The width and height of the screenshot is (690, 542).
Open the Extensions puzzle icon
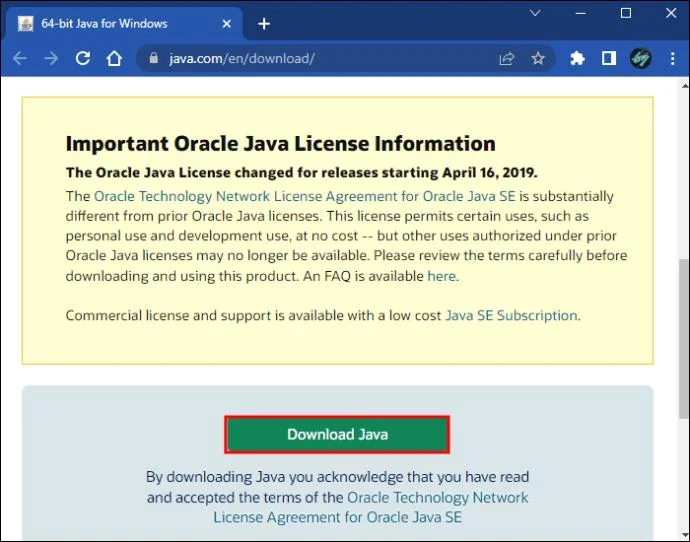(x=577, y=58)
